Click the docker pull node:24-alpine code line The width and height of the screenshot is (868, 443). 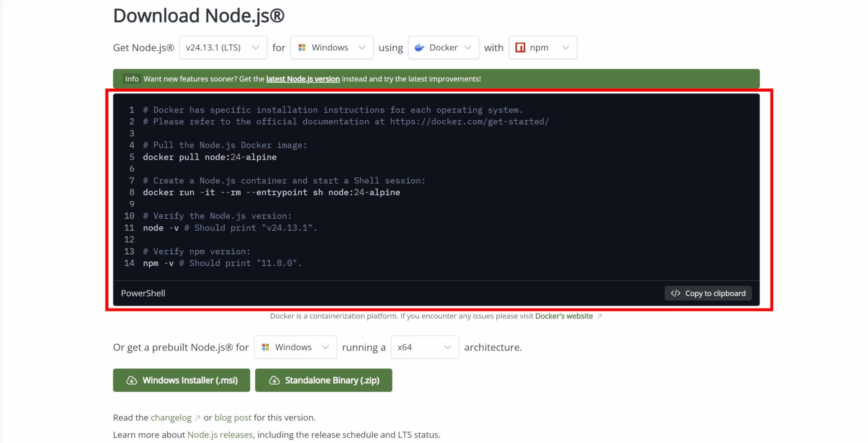coord(209,157)
